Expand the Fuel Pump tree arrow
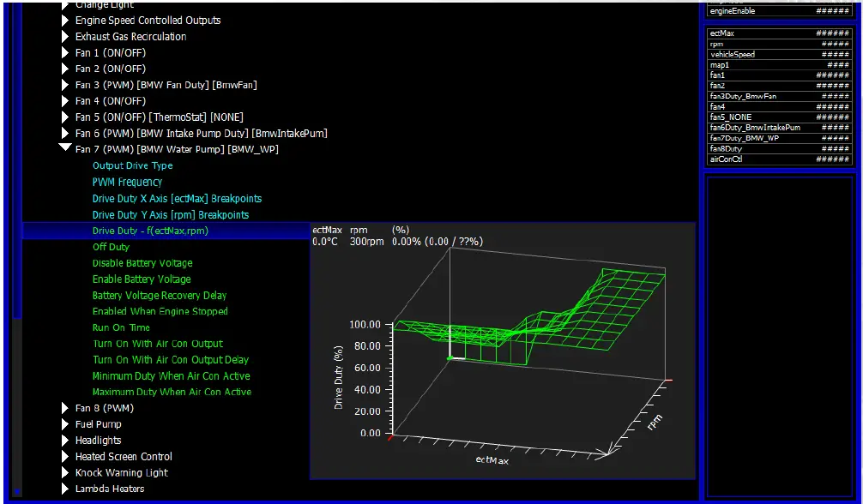Image resolution: width=863 pixels, height=504 pixels. point(65,424)
